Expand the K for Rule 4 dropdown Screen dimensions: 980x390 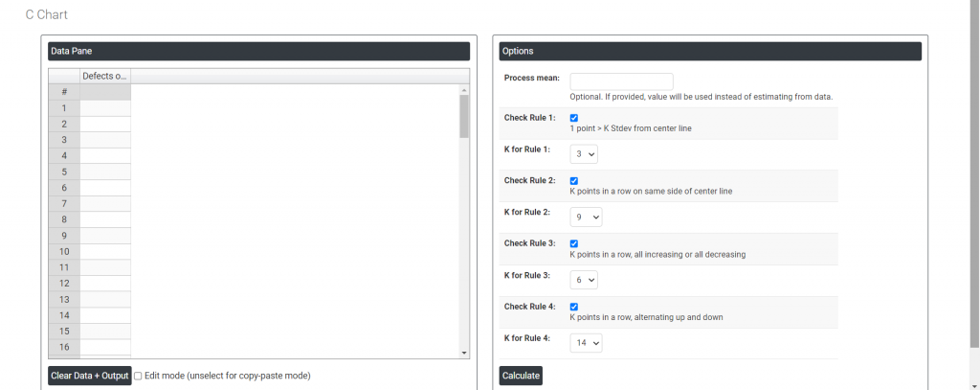click(x=586, y=343)
